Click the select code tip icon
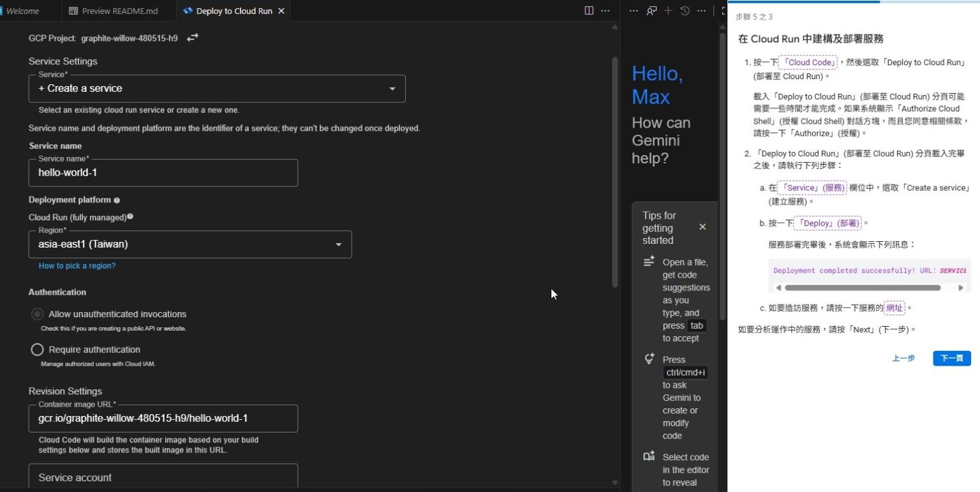 coord(650,456)
